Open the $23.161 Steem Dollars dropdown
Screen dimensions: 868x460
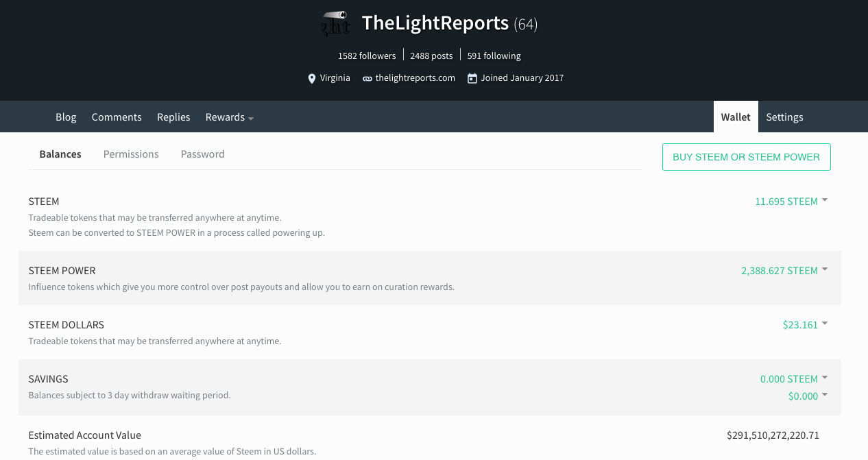click(x=805, y=325)
